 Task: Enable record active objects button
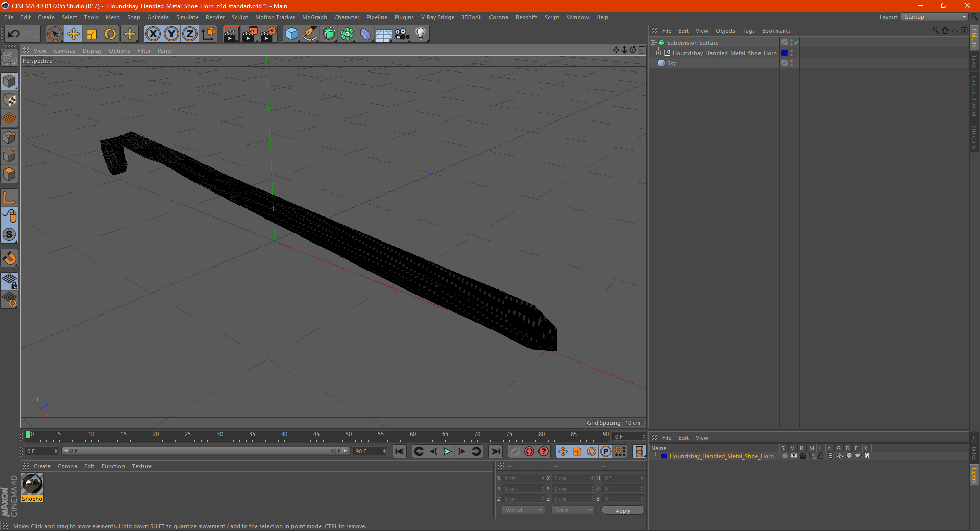point(514,451)
